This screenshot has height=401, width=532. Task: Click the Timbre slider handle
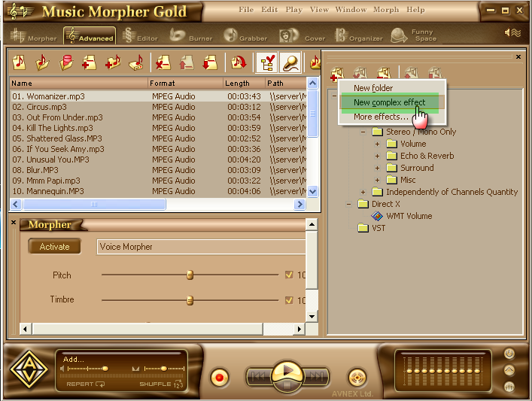tap(190, 300)
